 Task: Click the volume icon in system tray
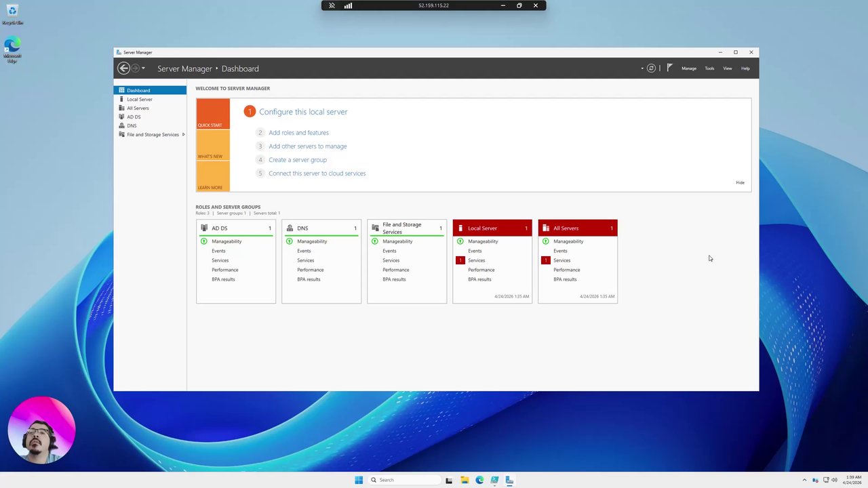[834, 480]
